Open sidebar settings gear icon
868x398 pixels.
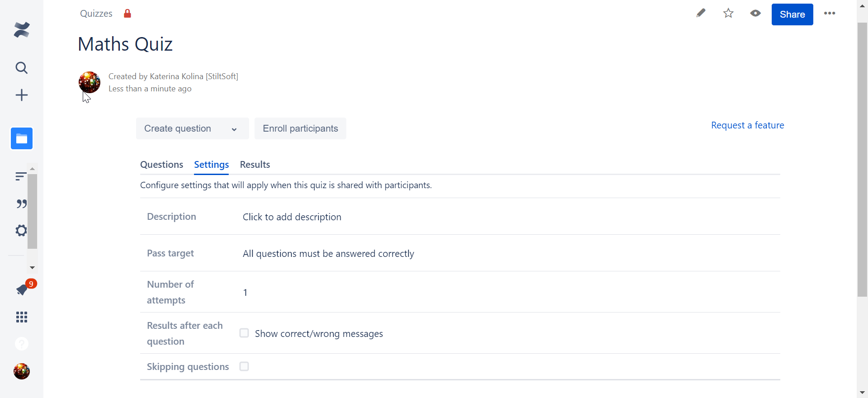20,231
